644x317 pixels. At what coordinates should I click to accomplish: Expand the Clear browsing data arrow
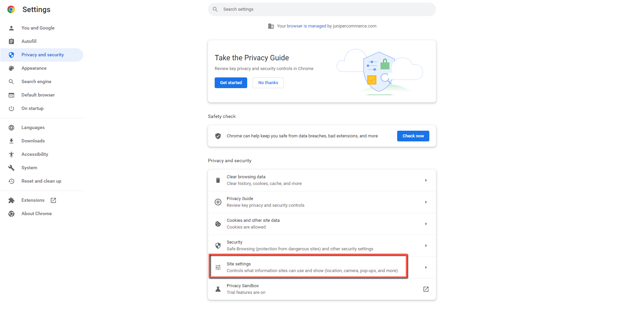[x=426, y=180]
